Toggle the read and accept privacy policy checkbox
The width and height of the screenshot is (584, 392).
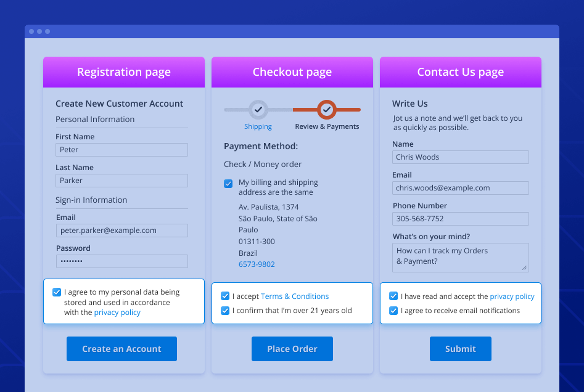[x=393, y=296]
